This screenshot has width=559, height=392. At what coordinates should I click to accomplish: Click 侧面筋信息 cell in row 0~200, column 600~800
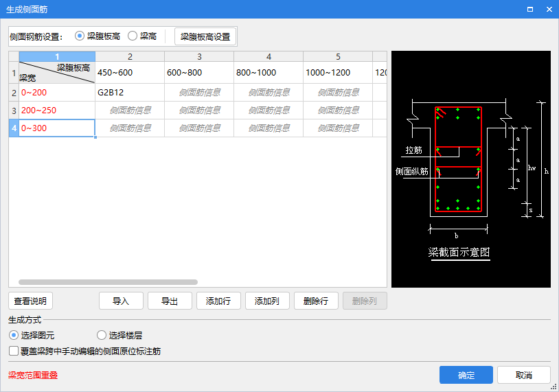[199, 93]
